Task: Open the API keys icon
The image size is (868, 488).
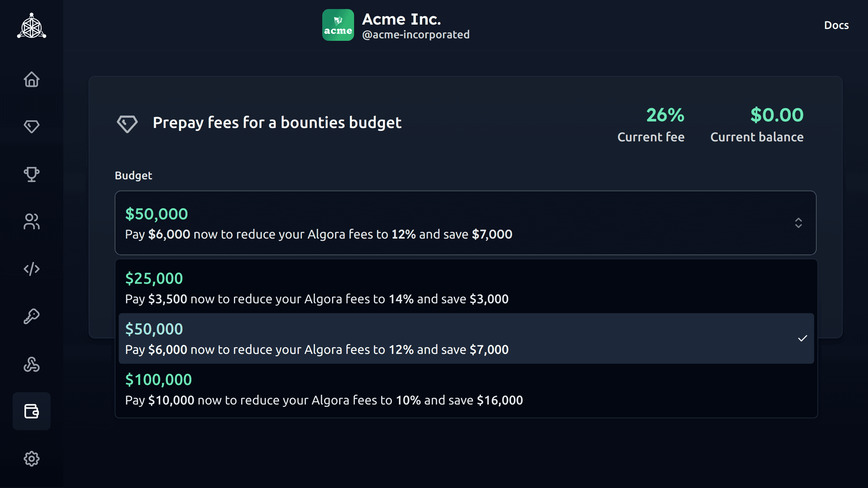Action: (31, 316)
